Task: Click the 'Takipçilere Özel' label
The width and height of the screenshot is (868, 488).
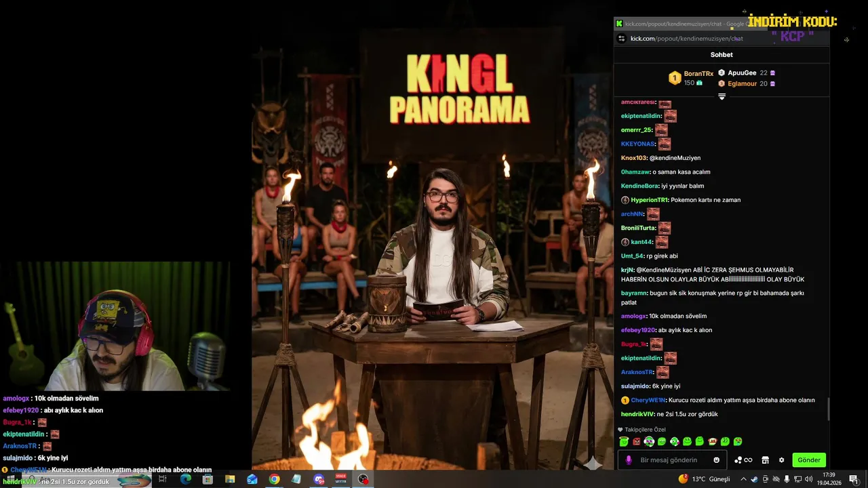Action: 645,430
